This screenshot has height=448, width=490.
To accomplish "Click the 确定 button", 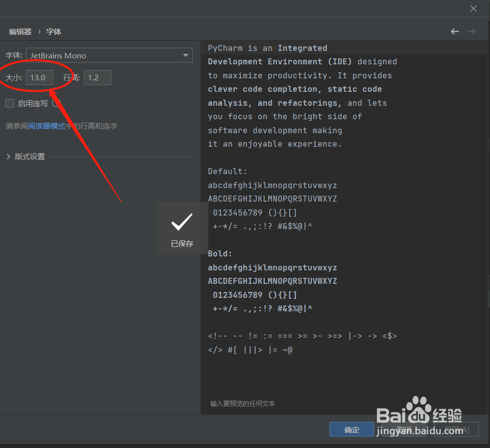I will (x=351, y=430).
